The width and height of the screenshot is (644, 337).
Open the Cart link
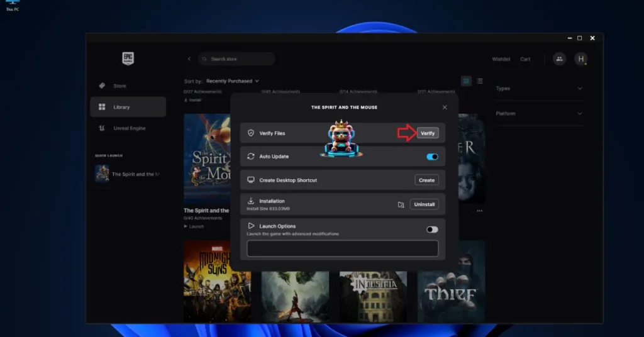coord(525,59)
